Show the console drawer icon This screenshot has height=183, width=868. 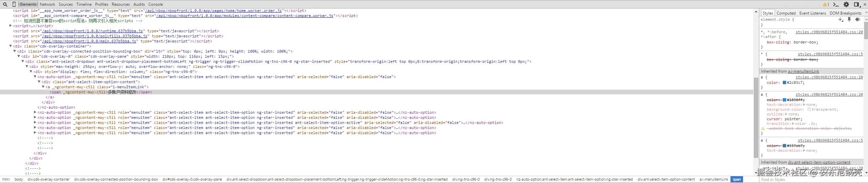pos(836,4)
